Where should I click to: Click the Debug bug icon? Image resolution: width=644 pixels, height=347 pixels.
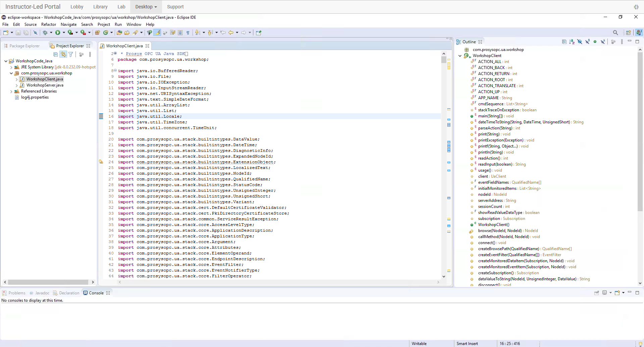45,33
